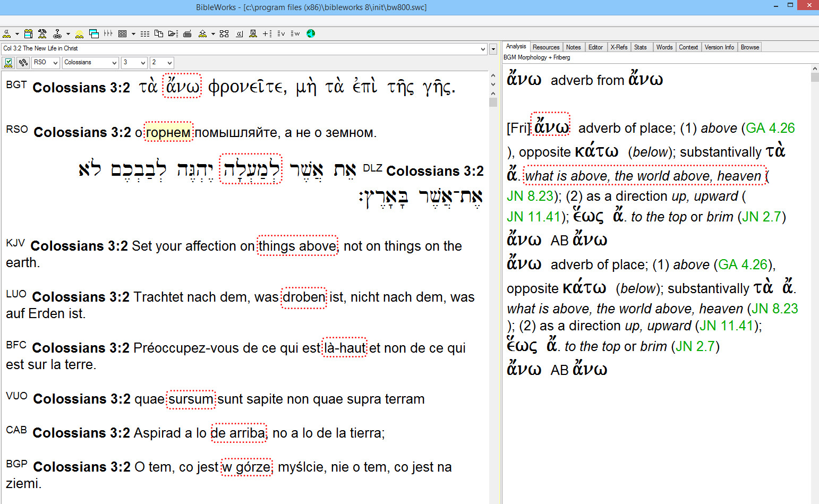This screenshot has height=504, width=819.
Task: Follow JN 8.23 link below 'what is above'
Action: click(531, 197)
